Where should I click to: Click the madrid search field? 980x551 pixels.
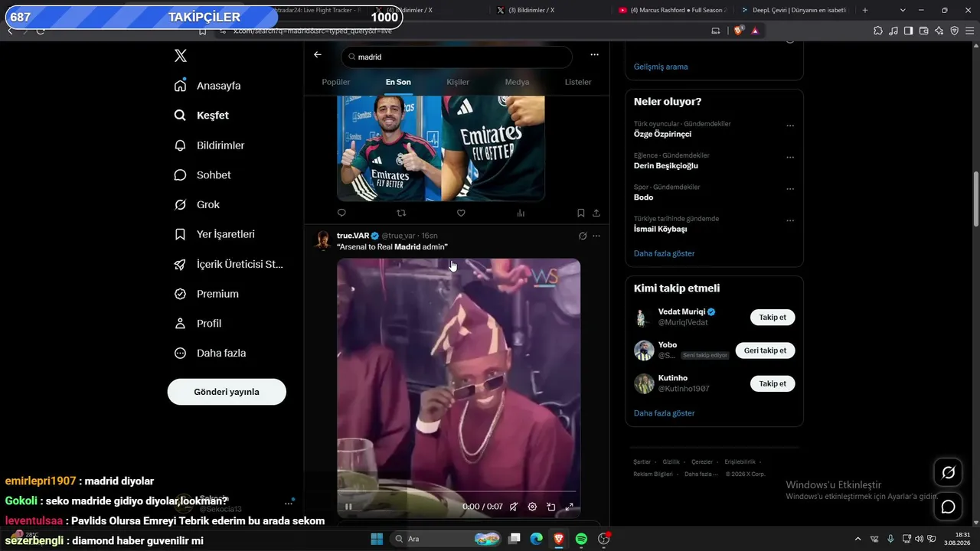[456, 57]
